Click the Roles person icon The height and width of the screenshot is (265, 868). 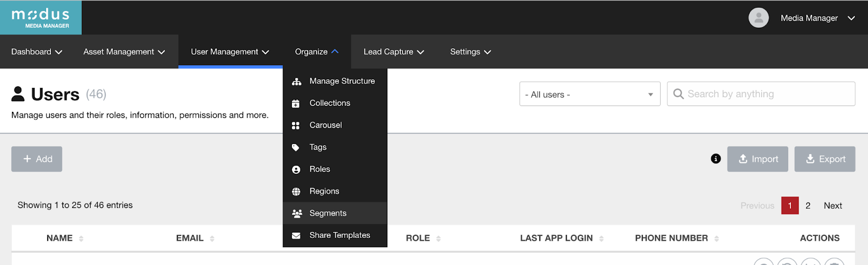pos(296,169)
